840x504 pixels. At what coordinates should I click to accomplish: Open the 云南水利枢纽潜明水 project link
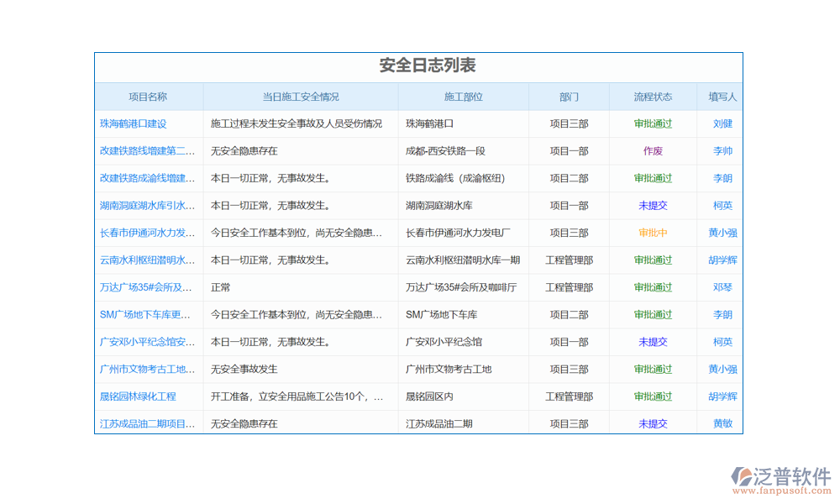coord(148,260)
